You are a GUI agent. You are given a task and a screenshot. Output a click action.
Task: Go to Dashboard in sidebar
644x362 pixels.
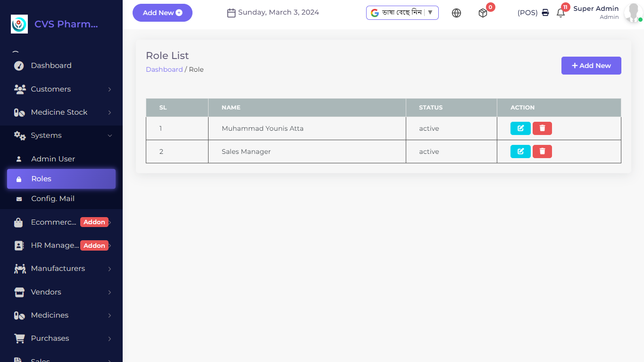coord(51,66)
